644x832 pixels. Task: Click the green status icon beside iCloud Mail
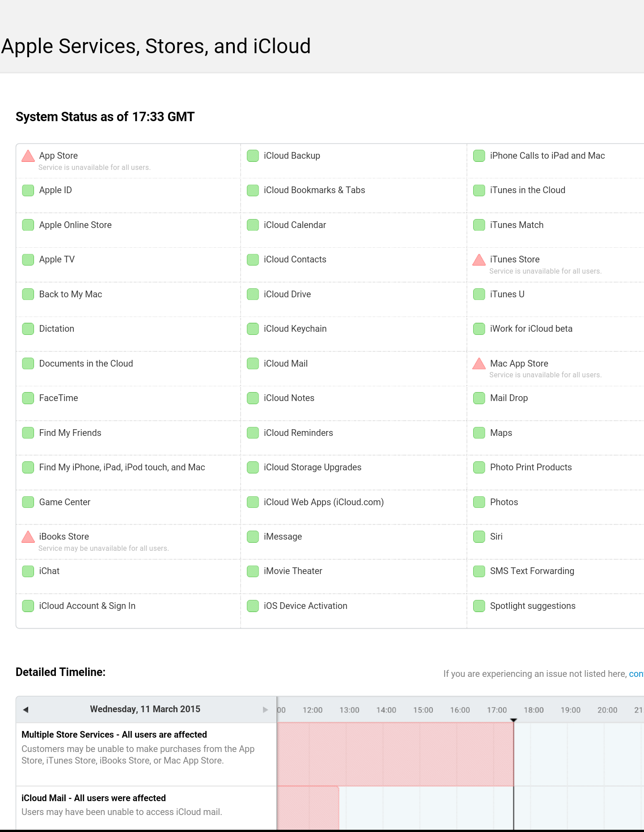click(253, 363)
